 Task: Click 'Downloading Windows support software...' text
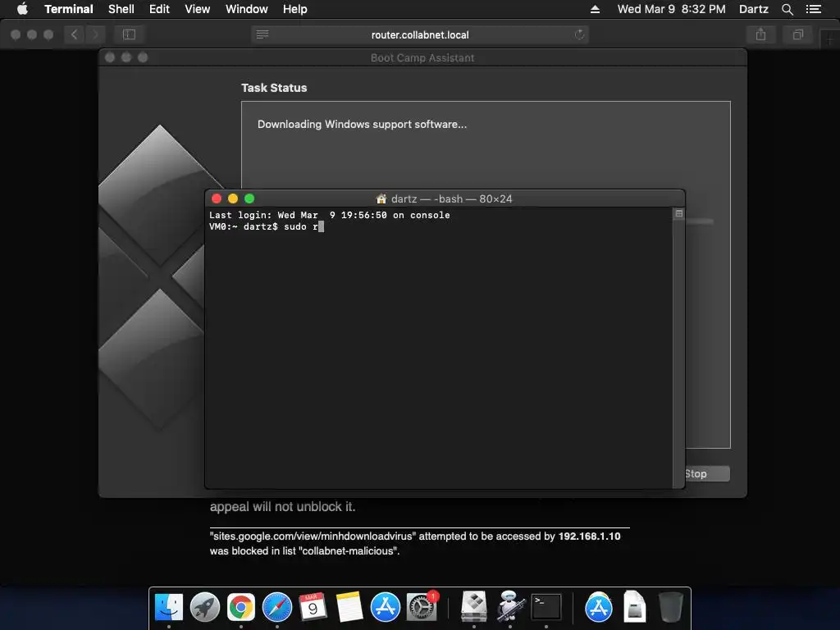(362, 125)
